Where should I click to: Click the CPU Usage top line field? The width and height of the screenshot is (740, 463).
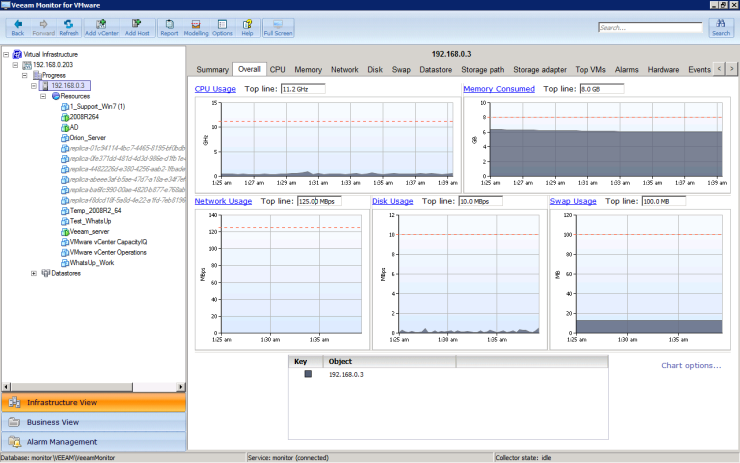(x=303, y=89)
